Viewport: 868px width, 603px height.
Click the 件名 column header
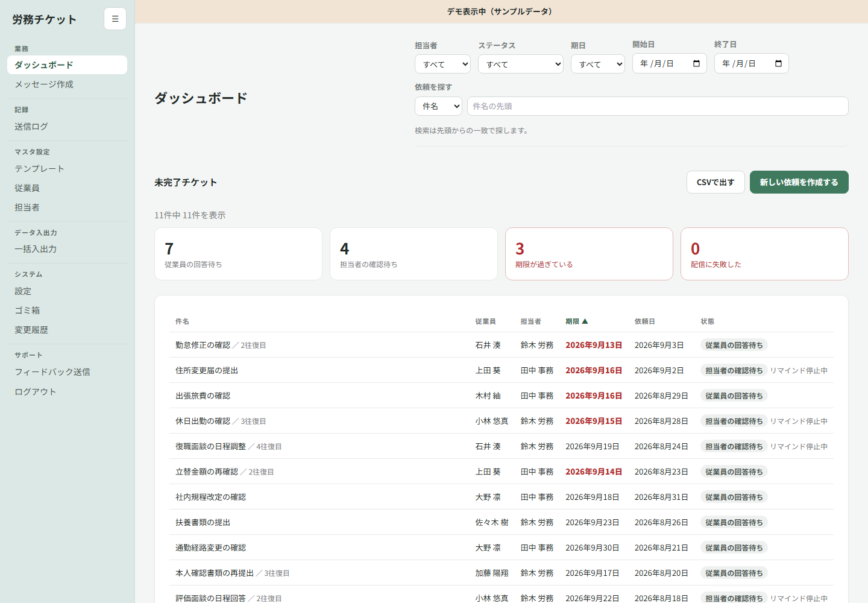pos(182,321)
